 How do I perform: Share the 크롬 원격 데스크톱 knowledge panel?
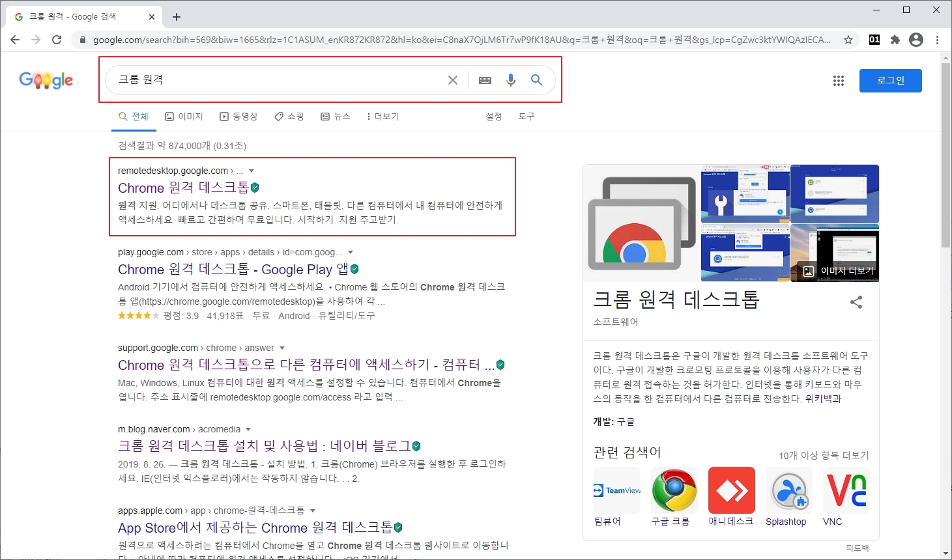coord(856,302)
